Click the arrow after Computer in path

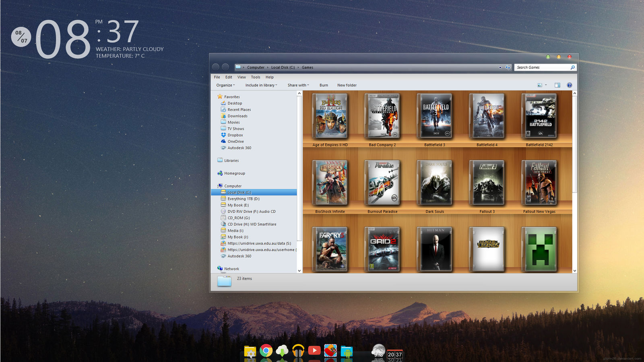(x=268, y=68)
